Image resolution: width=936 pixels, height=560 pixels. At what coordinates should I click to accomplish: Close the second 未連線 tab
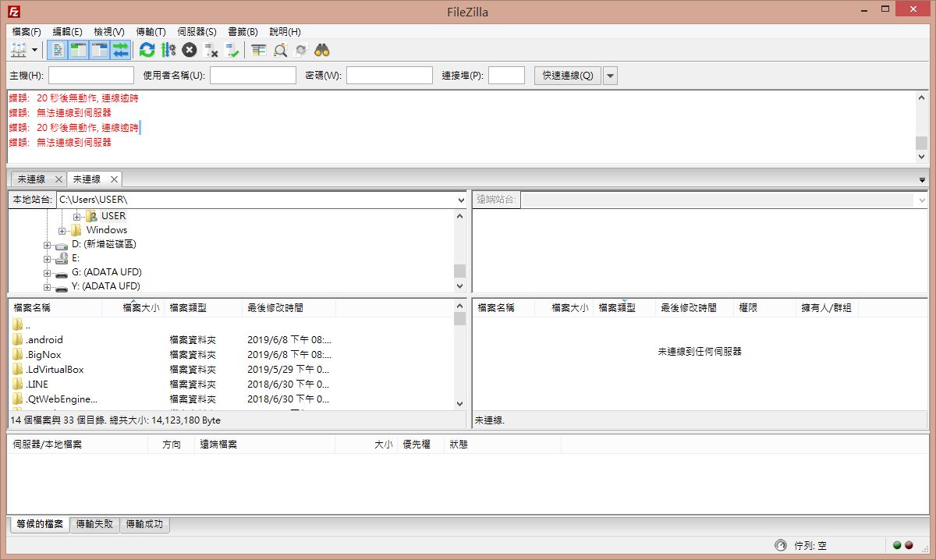click(114, 179)
